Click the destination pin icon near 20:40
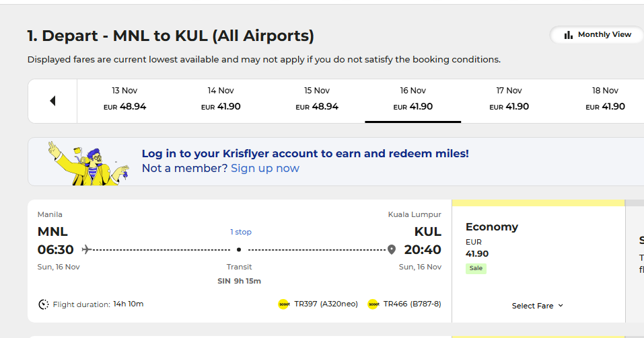 click(392, 249)
